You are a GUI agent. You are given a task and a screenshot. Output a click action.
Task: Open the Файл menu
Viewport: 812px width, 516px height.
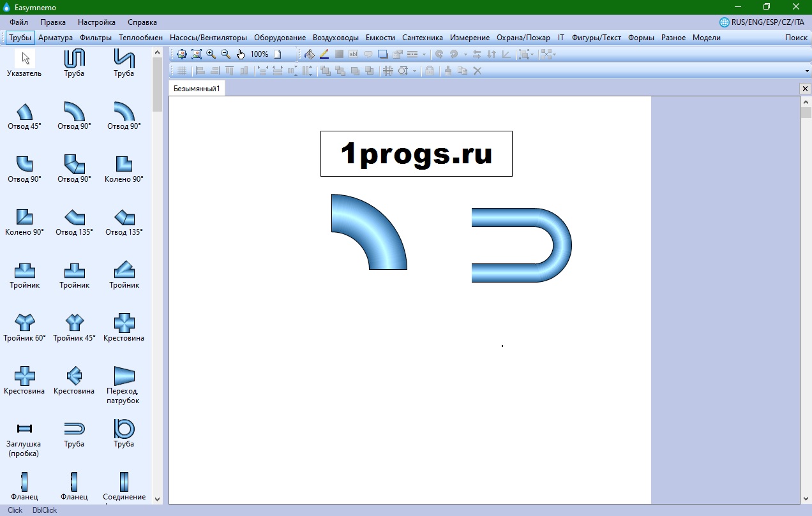19,22
